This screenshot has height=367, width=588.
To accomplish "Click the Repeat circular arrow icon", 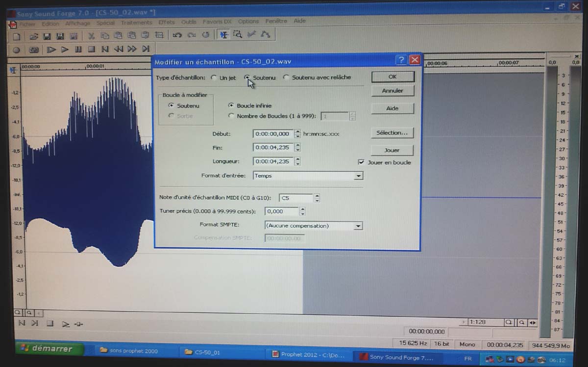I will click(206, 35).
